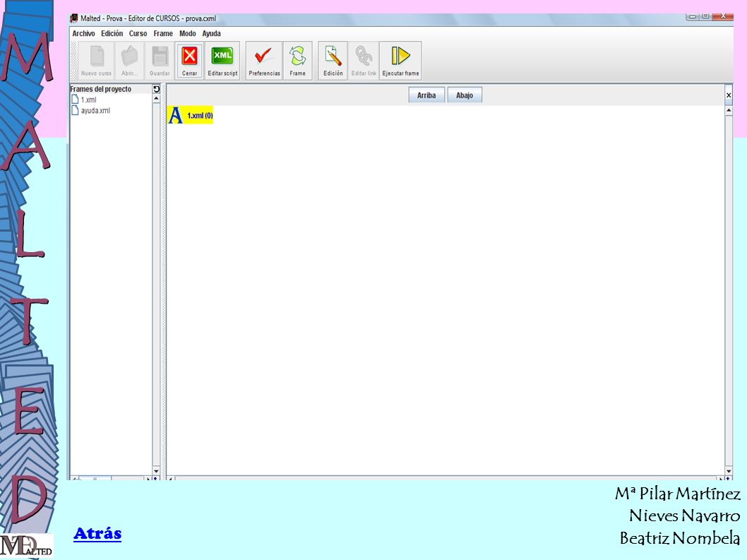Image resolution: width=747 pixels, height=560 pixels.
Task: Open Preferencias with the red checkmark icon
Action: pos(264,61)
